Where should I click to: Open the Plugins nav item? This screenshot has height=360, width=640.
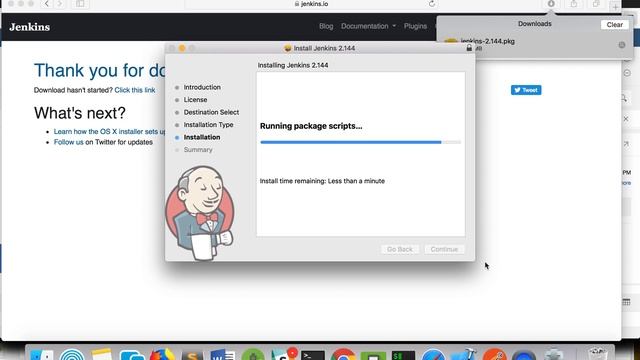pos(415,26)
